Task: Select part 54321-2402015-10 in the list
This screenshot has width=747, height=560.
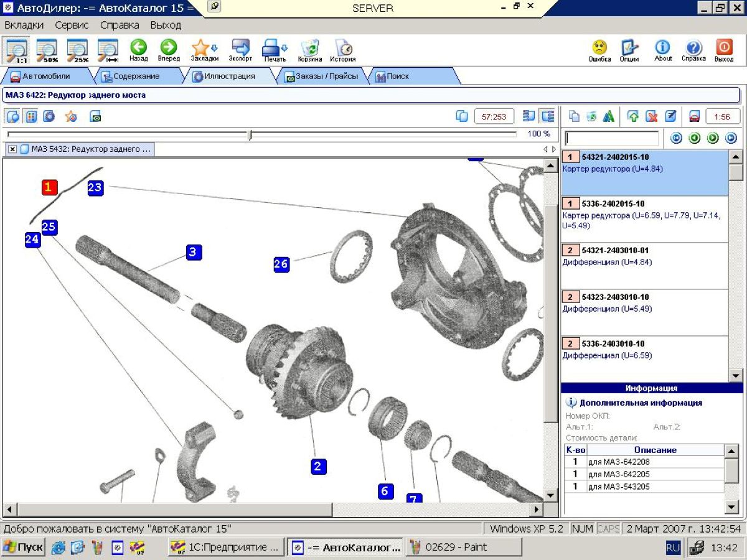Action: pyautogui.click(x=644, y=172)
